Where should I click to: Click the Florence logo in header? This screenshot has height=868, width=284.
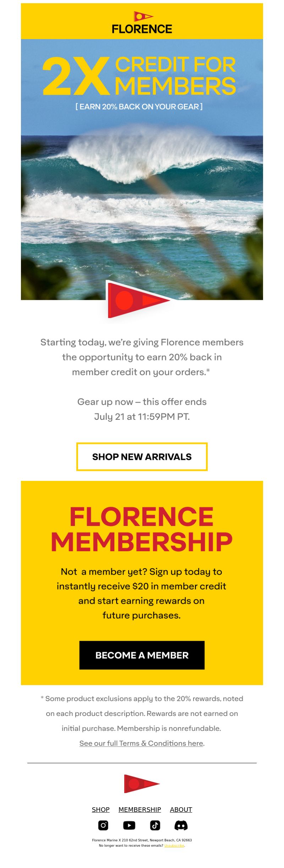142,22
